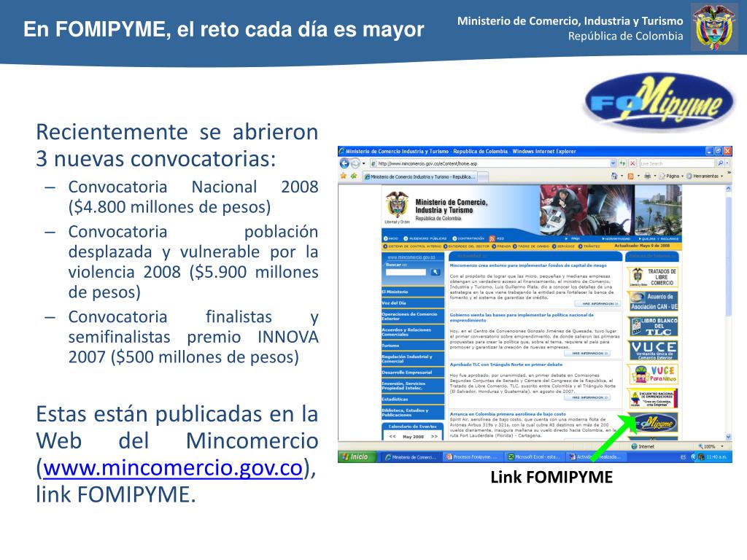The image size is (747, 560).
Task: Open Desarrollo Empresarial in the left site menu
Action: (x=413, y=373)
